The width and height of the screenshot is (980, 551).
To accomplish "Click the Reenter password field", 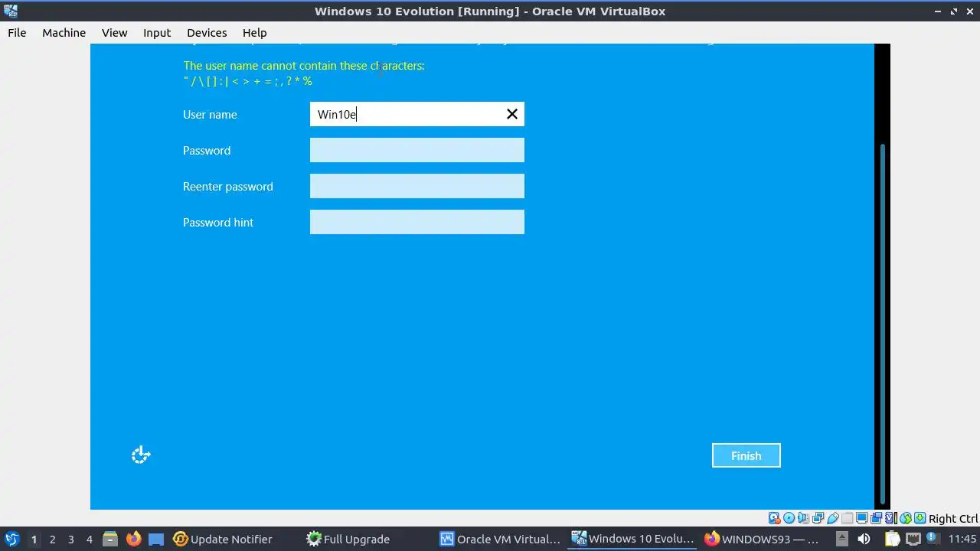I will (x=416, y=186).
